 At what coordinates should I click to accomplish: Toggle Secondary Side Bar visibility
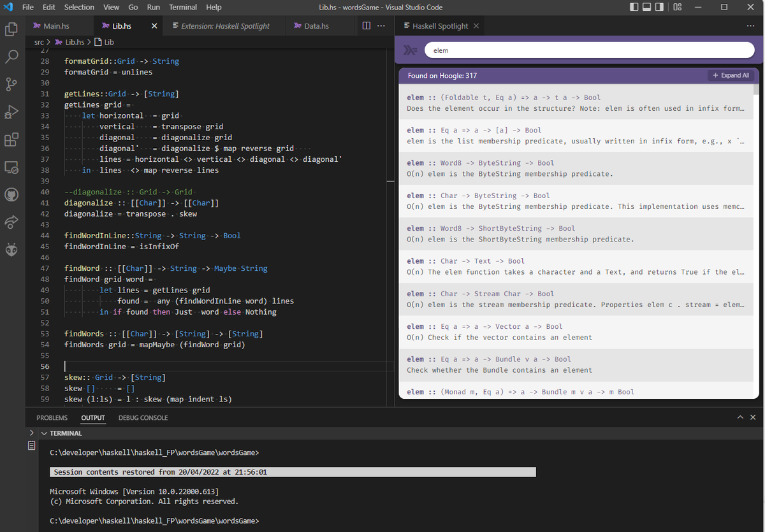[659, 7]
